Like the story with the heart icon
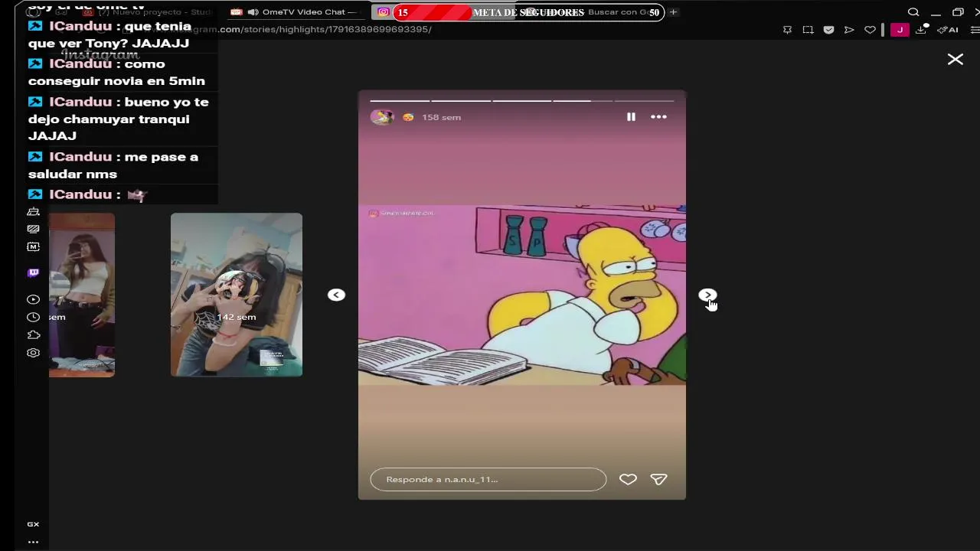The width and height of the screenshot is (980, 551). (628, 479)
